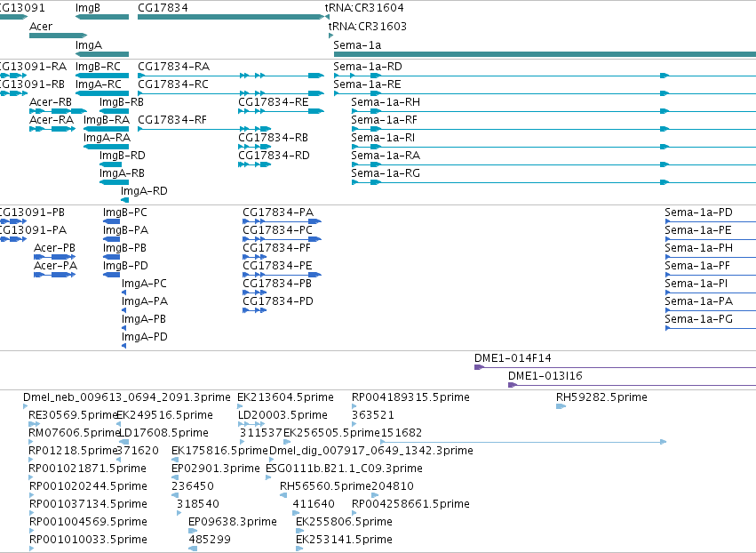Click EST RP004189315.5prime
The width and height of the screenshot is (756, 553).
(354, 406)
